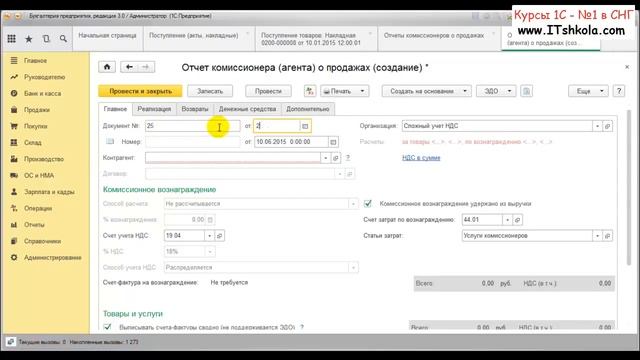This screenshot has width=640, height=360.
Task: Select the Главное document tab
Action: point(116,109)
